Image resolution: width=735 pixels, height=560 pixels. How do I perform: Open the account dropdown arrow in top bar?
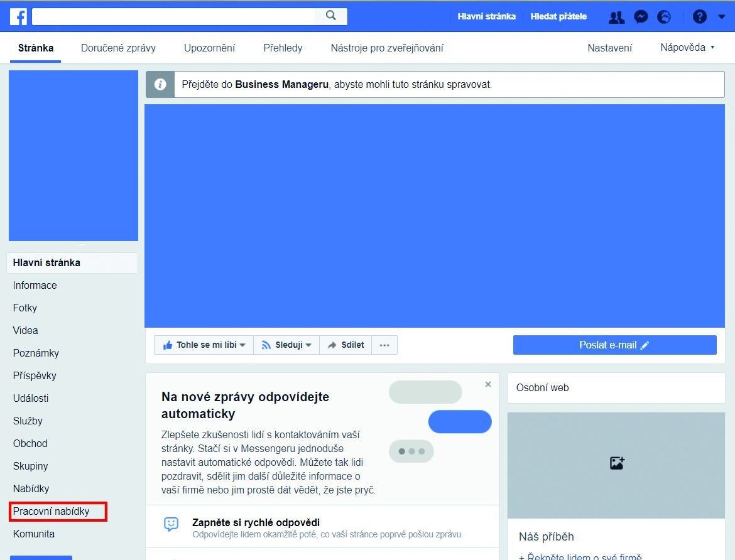pos(721,17)
